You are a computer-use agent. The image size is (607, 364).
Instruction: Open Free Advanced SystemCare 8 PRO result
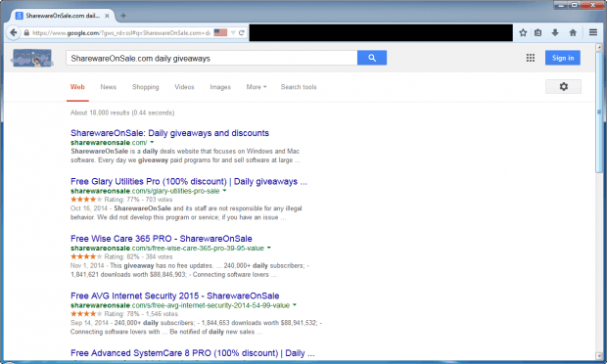pos(193,353)
